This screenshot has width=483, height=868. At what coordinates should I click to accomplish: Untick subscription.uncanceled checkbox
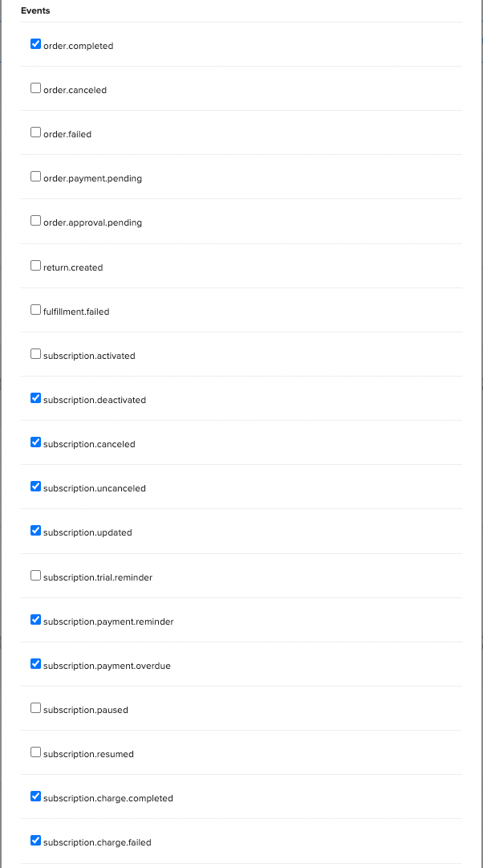click(x=35, y=487)
